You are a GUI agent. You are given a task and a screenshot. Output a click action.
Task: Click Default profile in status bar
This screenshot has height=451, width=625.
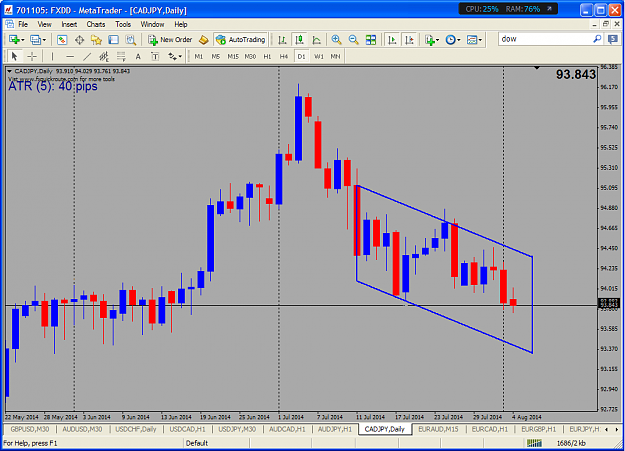(197, 443)
